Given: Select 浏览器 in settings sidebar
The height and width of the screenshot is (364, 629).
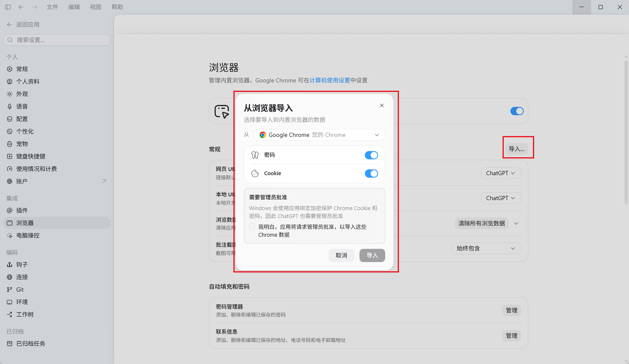Looking at the screenshot, I should pos(57,223).
